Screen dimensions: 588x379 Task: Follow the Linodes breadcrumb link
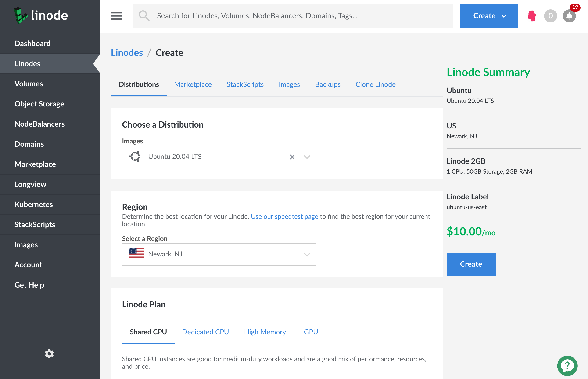tap(127, 53)
